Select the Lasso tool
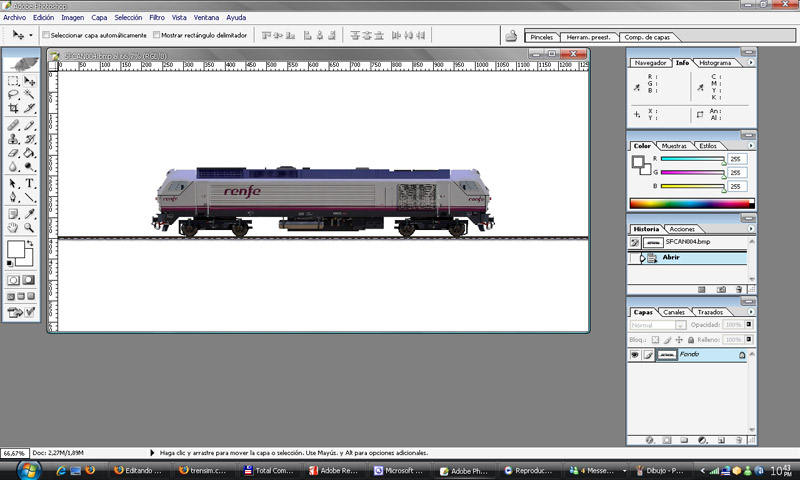 click(13, 94)
